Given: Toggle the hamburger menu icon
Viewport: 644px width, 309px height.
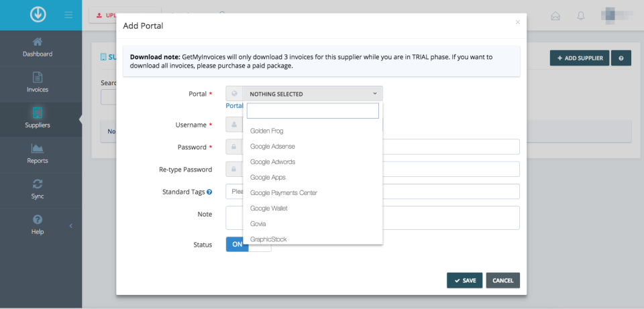Looking at the screenshot, I should [68, 15].
